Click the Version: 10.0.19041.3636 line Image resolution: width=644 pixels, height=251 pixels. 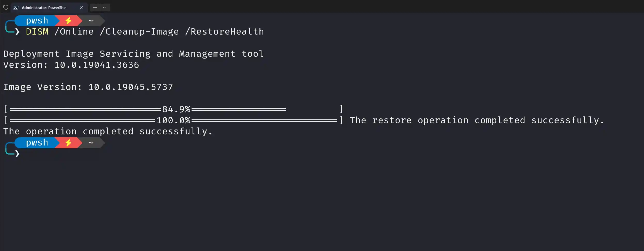[x=71, y=65]
